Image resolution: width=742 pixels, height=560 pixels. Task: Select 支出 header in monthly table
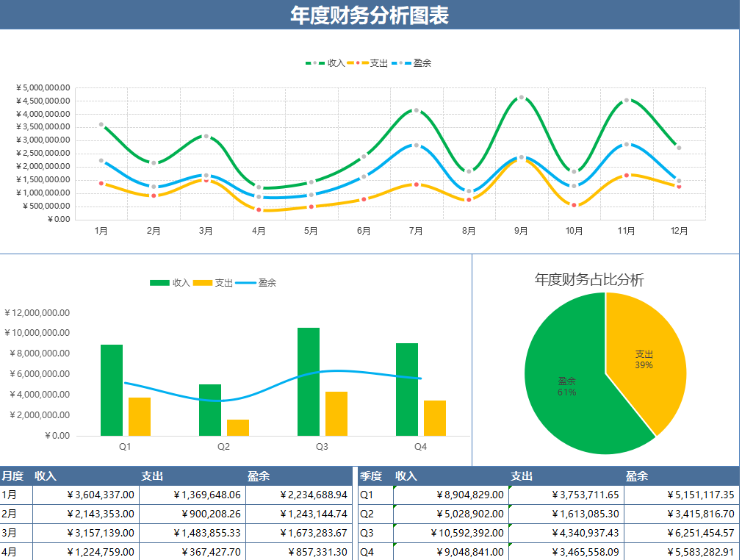coord(192,475)
